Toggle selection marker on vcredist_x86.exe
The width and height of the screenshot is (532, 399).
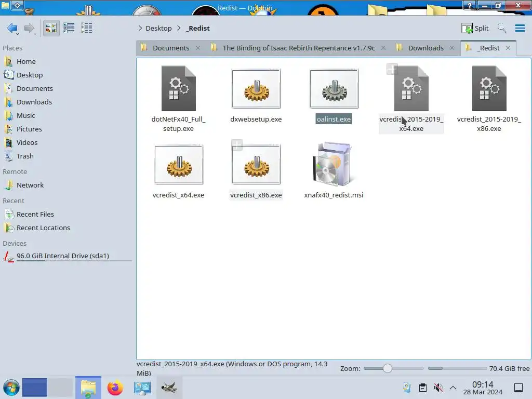(237, 145)
